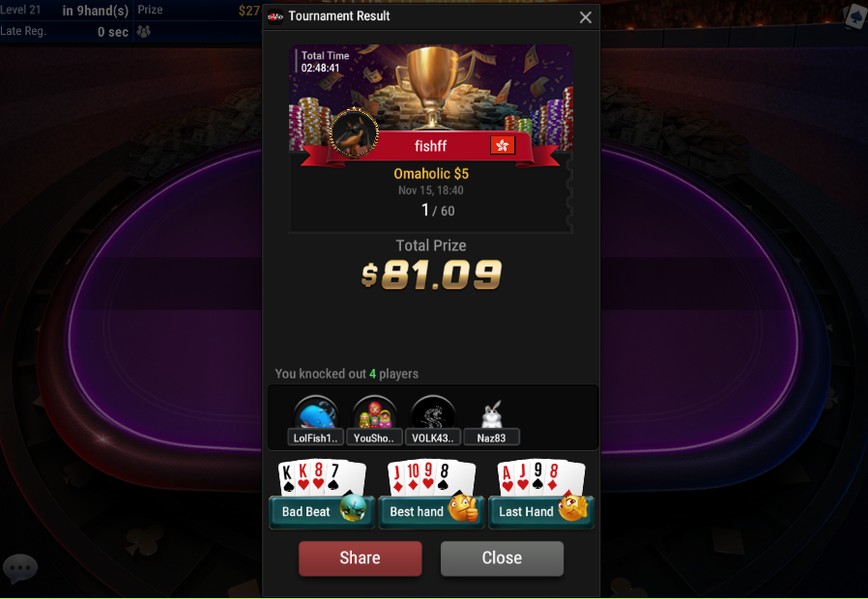This screenshot has width=868, height=599.
Task: Click the Best hand J 10 9 8 cards
Action: 432,478
